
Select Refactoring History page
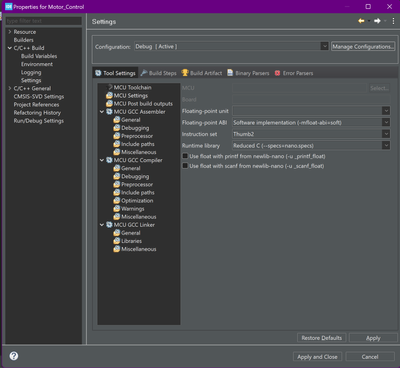coord(37,113)
